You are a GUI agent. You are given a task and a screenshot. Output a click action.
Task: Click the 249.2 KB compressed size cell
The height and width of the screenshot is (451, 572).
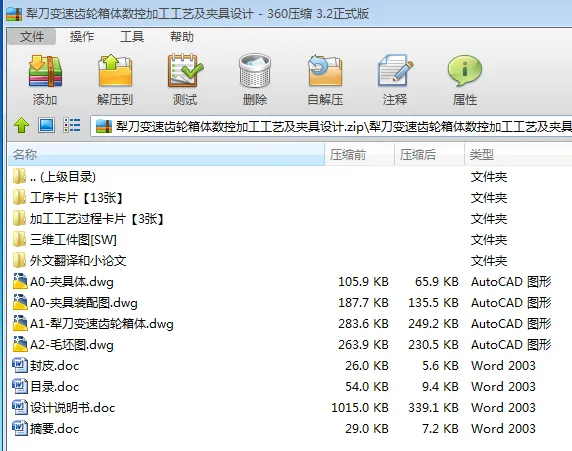click(x=433, y=324)
